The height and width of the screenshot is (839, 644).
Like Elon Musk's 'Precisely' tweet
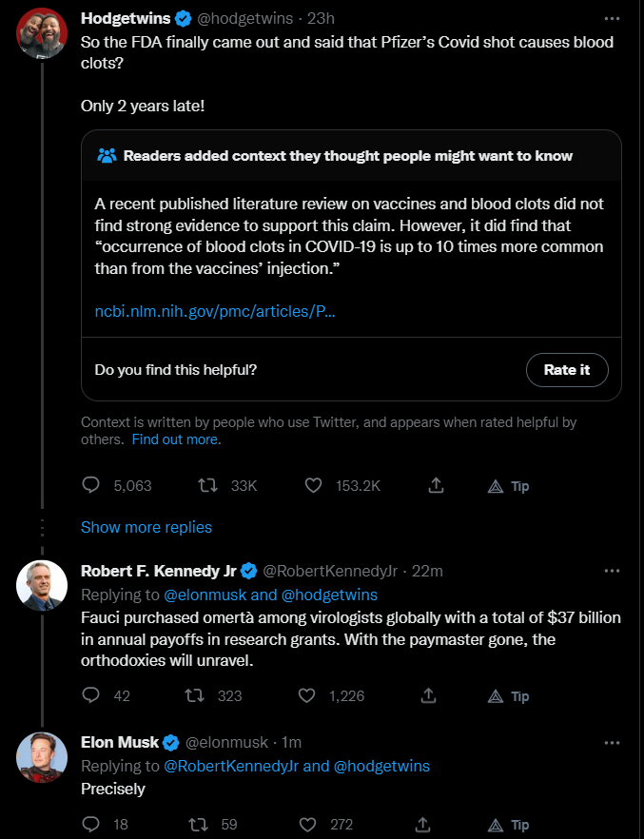coord(306,824)
